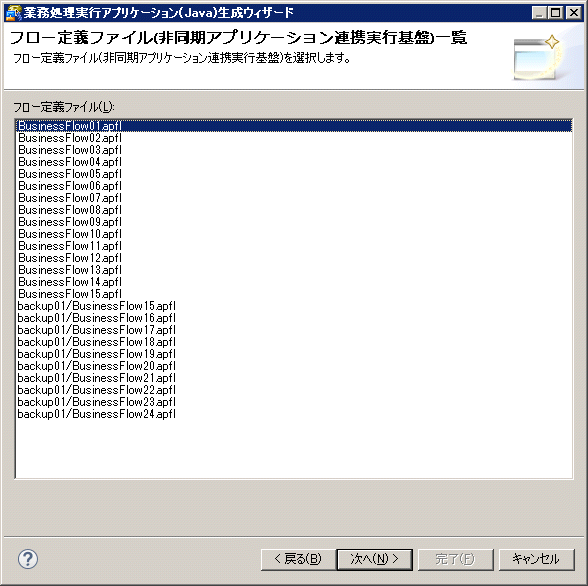Click the wizard application icon in title bar
588x586 pixels.
click(x=13, y=13)
